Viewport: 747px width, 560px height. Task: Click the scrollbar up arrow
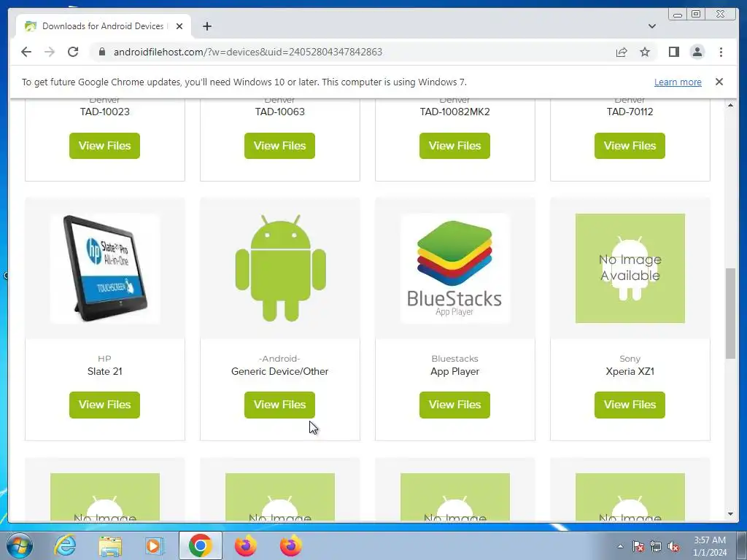pos(730,105)
